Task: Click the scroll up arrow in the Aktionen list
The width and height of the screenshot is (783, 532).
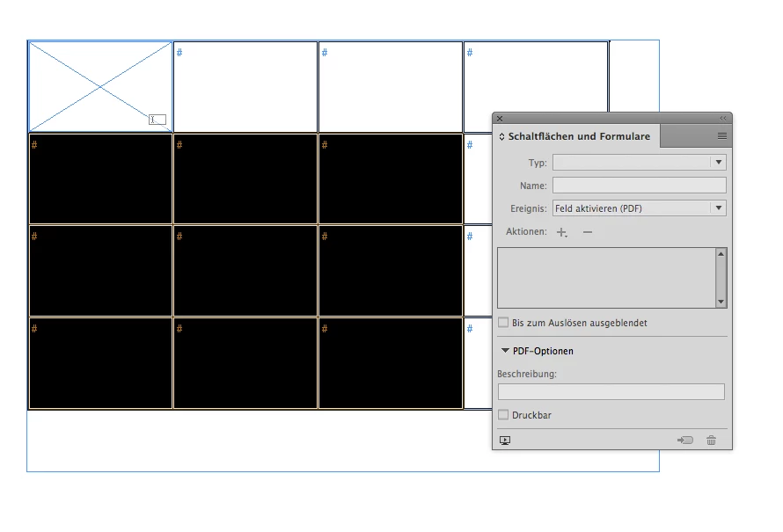Action: pyautogui.click(x=721, y=254)
